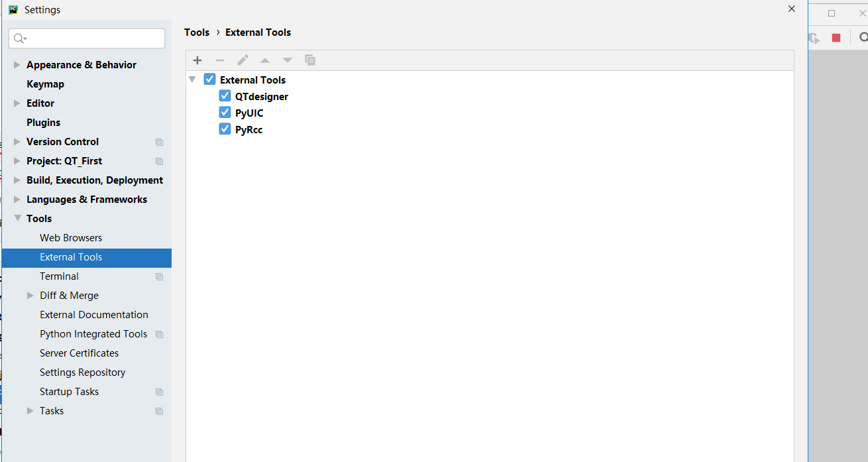The height and width of the screenshot is (462, 868).
Task: Open Python Integrated Tools settings
Action: click(x=93, y=334)
